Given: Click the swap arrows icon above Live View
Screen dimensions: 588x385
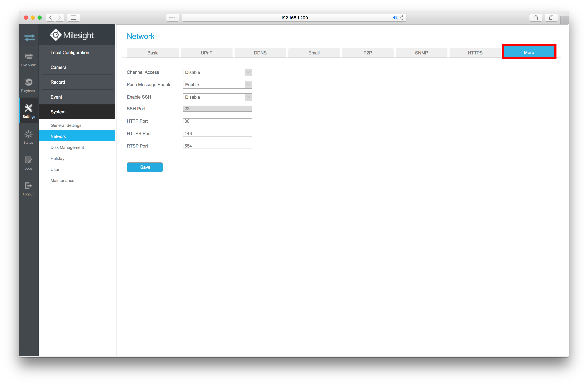Looking at the screenshot, I should (30, 38).
